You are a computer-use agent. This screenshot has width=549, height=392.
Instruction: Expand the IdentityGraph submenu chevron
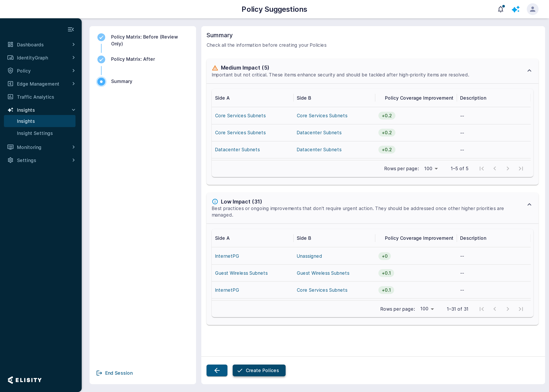(73, 57)
